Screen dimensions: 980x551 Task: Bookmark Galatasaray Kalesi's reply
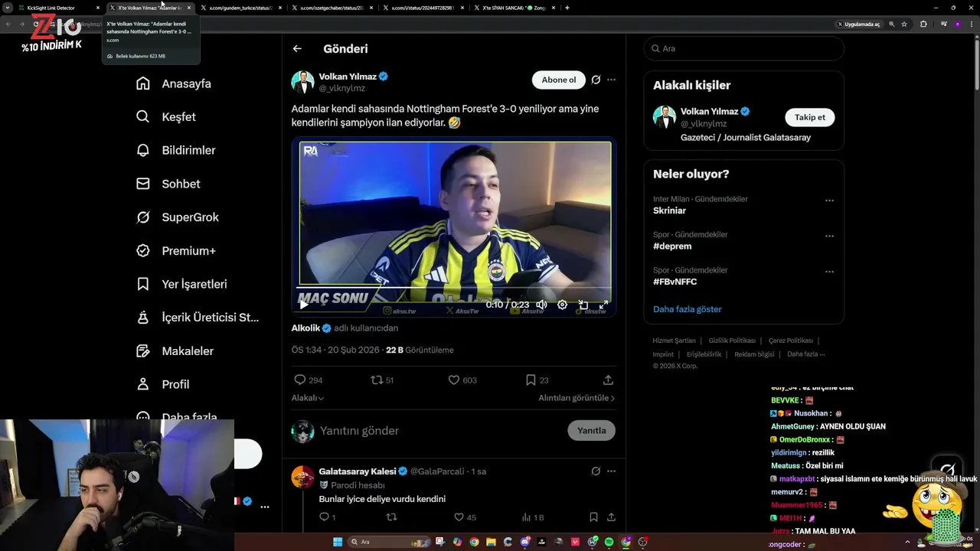point(593,517)
